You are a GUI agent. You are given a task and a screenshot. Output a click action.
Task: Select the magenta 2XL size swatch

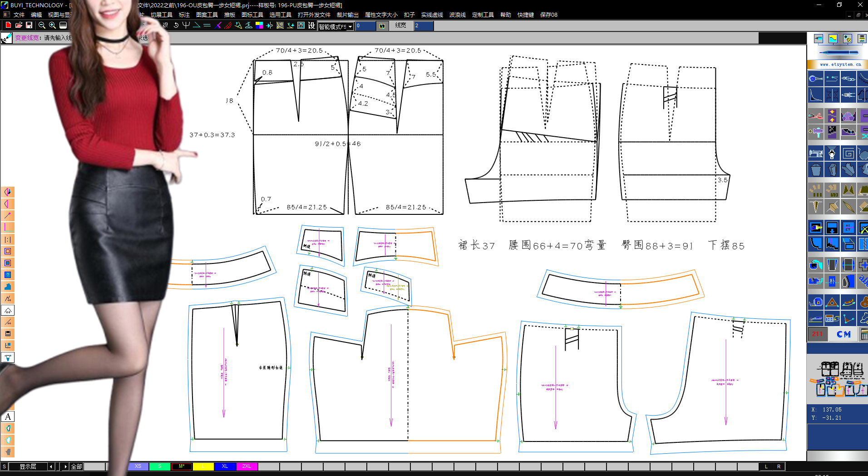[x=247, y=466]
